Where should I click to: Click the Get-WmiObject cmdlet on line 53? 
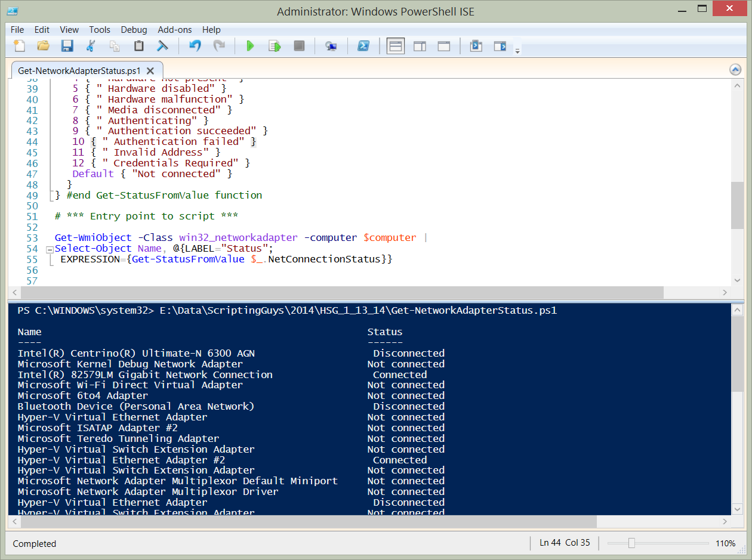[x=93, y=237]
